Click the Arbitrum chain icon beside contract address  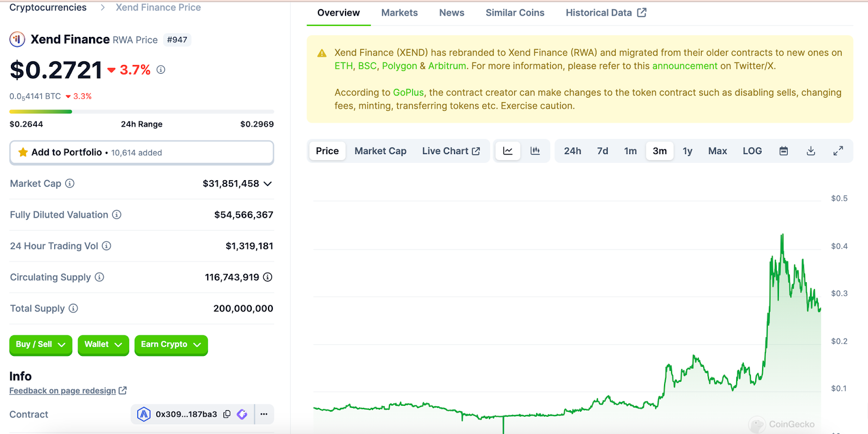pos(144,414)
